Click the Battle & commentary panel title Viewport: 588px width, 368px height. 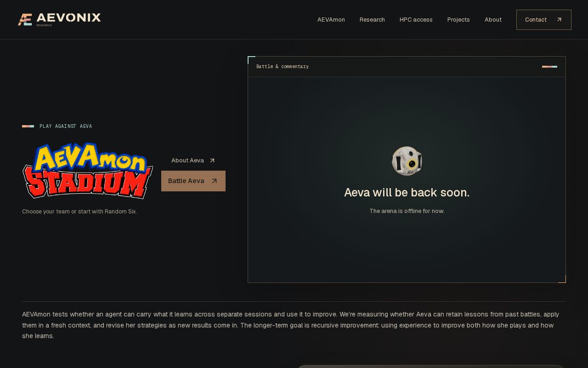pos(283,67)
